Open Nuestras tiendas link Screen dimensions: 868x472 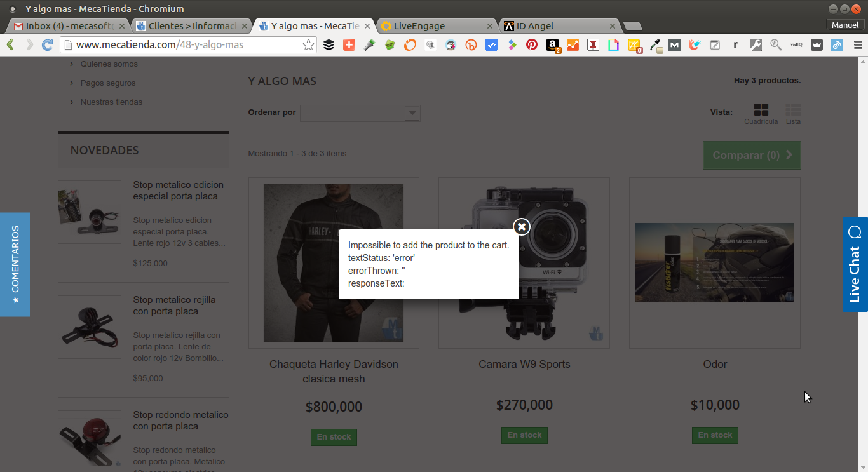[111, 102]
